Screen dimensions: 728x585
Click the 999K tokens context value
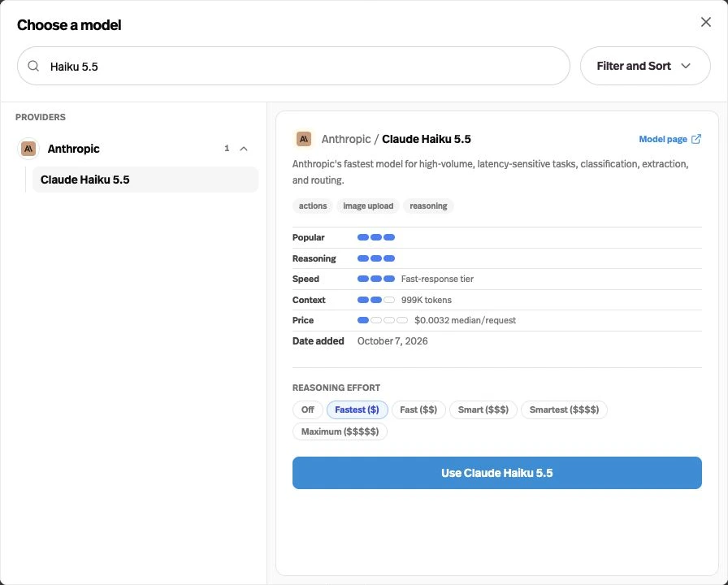tap(427, 300)
